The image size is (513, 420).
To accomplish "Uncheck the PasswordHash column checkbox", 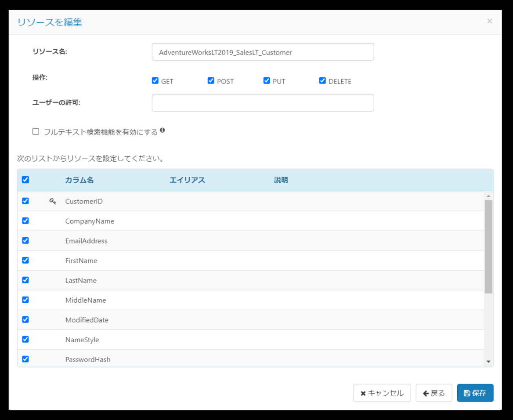I will pyautogui.click(x=25, y=359).
